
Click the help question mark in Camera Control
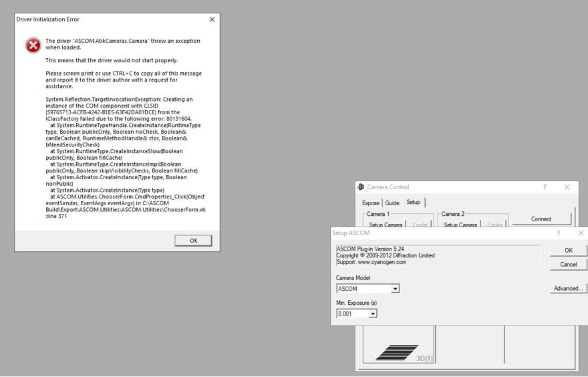coord(545,187)
